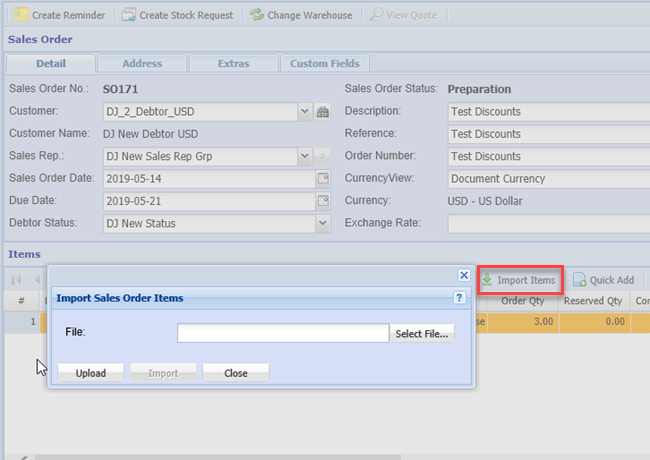
Task: Expand the Debtor Status dropdown
Action: (x=322, y=224)
